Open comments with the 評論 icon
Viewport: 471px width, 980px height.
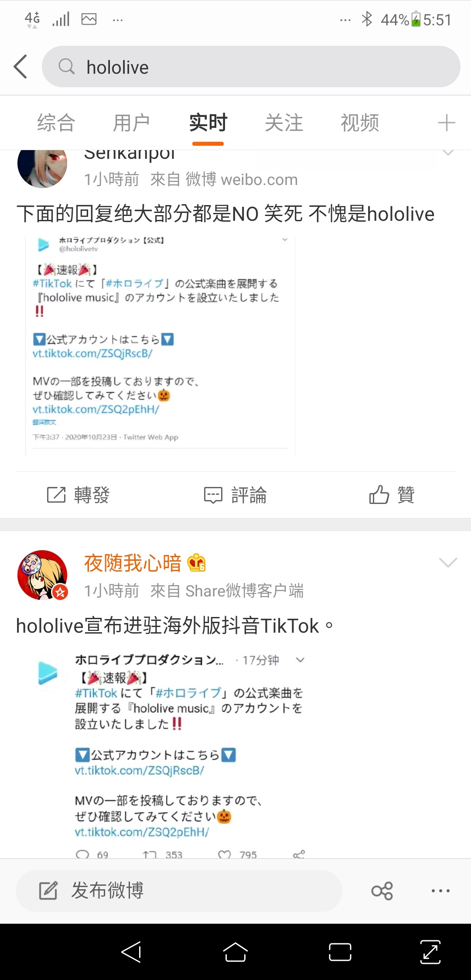click(235, 495)
